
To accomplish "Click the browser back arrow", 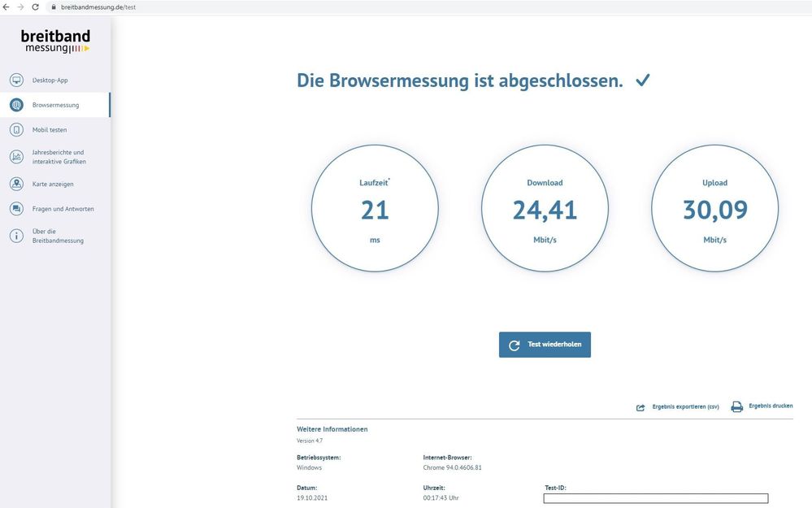I will tap(7, 7).
